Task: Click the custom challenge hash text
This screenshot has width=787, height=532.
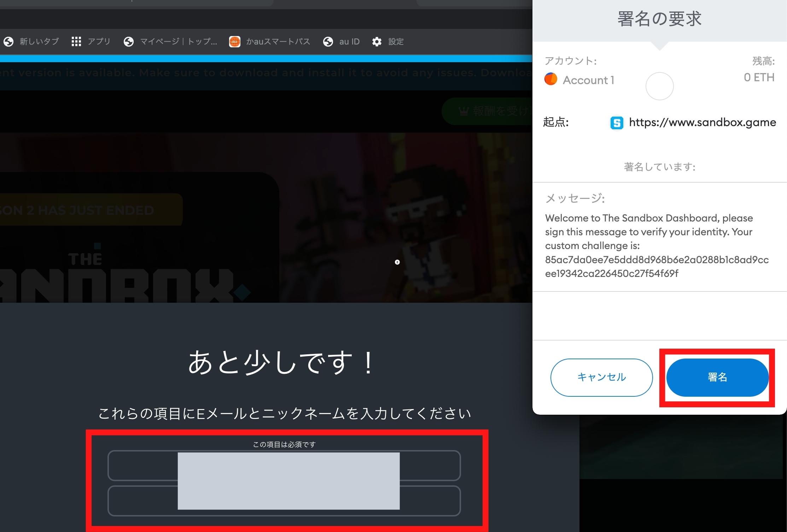Action: pyautogui.click(x=657, y=267)
